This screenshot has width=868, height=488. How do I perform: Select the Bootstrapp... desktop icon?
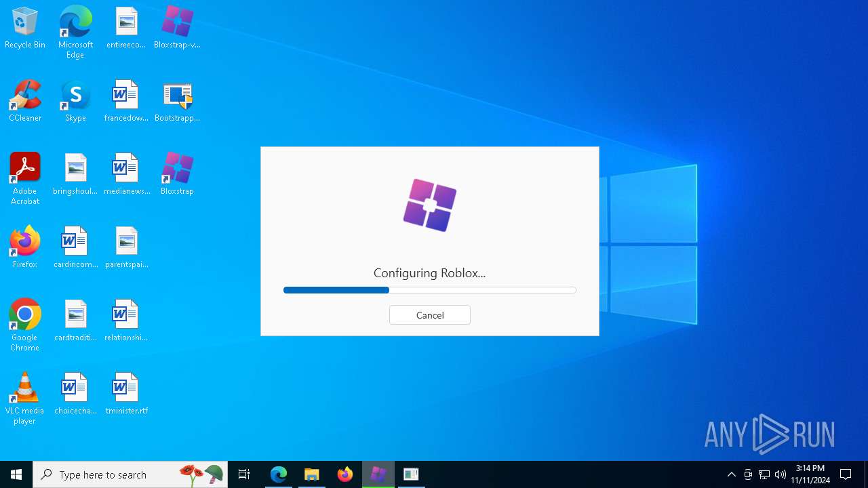[177, 101]
